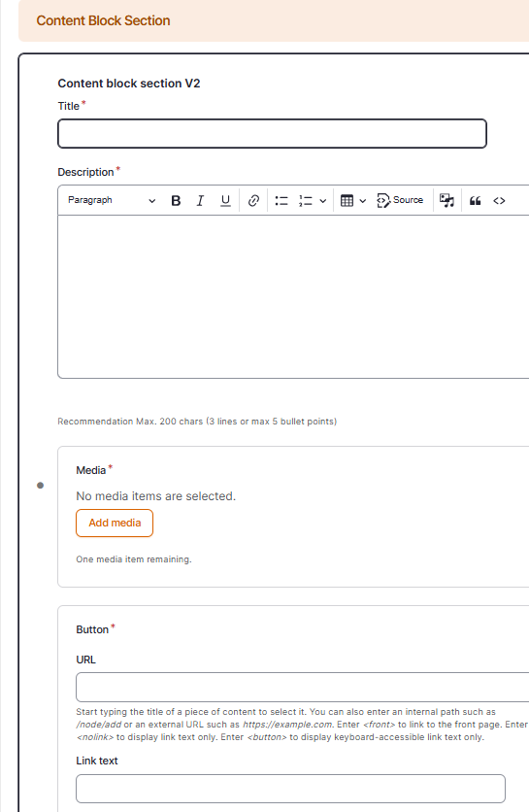The width and height of the screenshot is (529, 812).
Task: Open the Paragraph heading dropdown
Action: tap(112, 200)
